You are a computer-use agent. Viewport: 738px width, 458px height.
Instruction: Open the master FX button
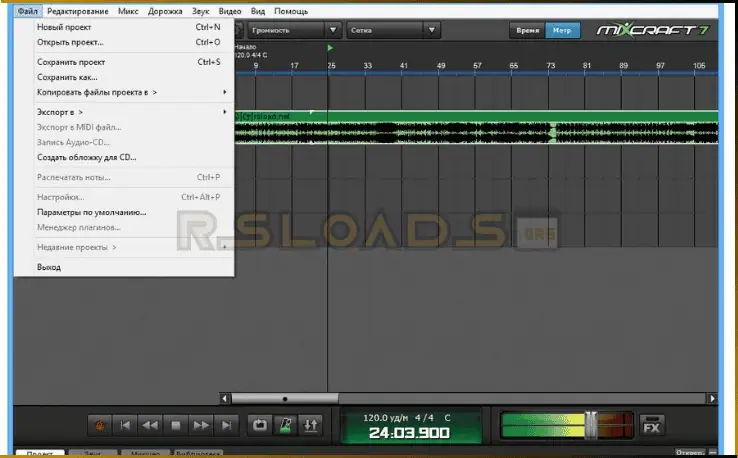pos(652,425)
